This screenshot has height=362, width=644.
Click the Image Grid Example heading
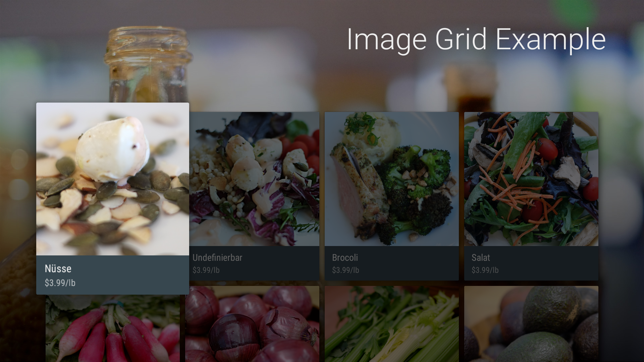coord(476,40)
